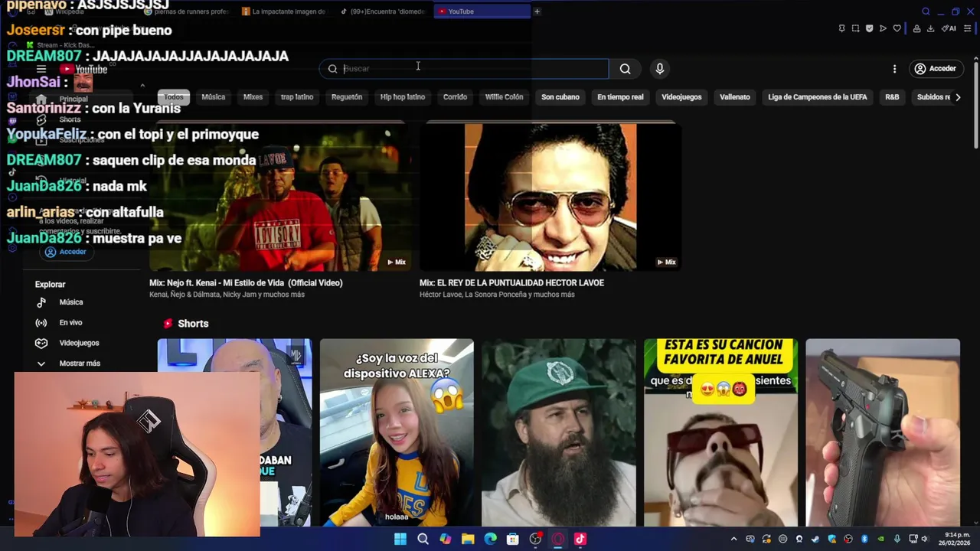The image size is (980, 551).
Task: Select the Videojuegos filter chip
Action: pos(681,97)
